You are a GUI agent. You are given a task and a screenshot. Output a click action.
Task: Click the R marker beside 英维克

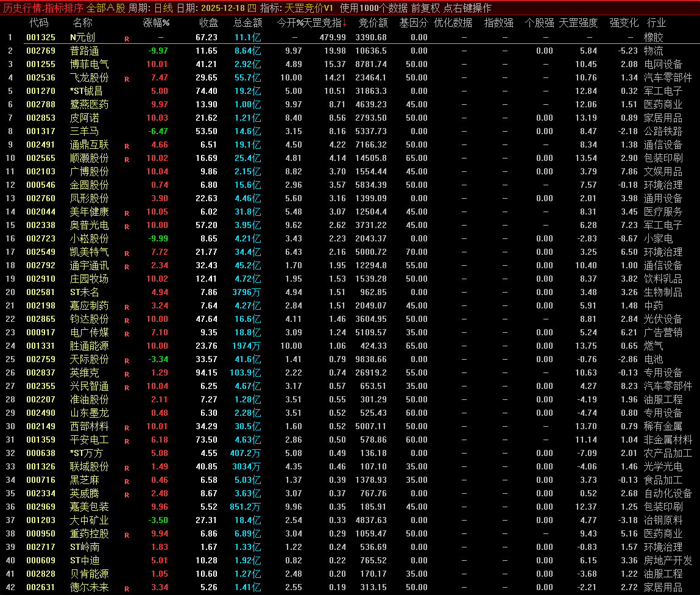pyautogui.click(x=127, y=374)
